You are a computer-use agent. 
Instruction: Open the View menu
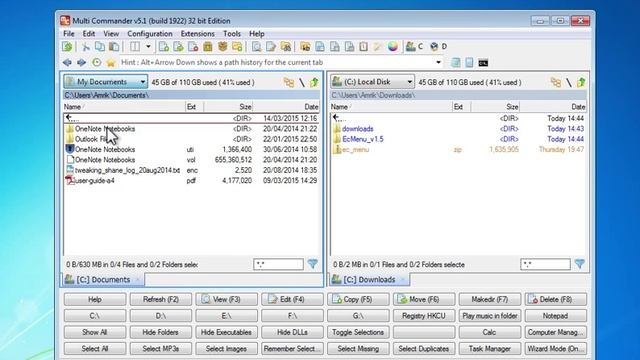pos(111,33)
